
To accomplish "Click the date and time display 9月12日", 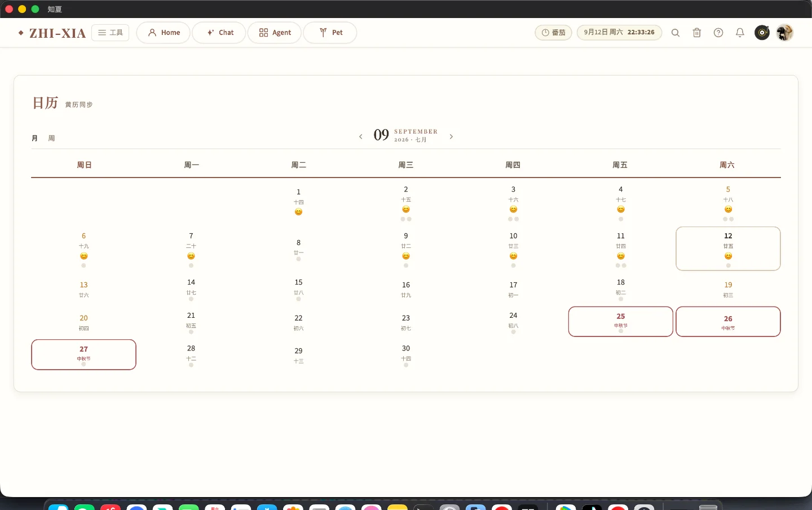I will pos(619,33).
